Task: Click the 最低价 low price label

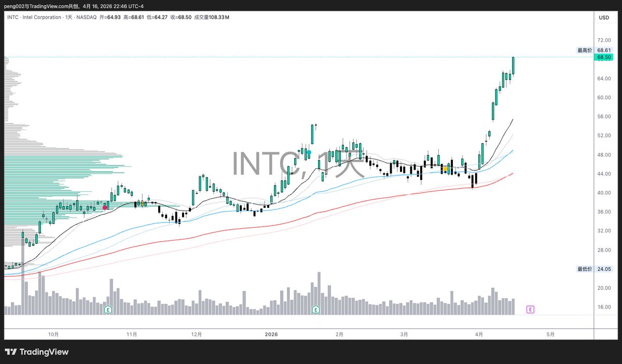Action: tap(584, 269)
